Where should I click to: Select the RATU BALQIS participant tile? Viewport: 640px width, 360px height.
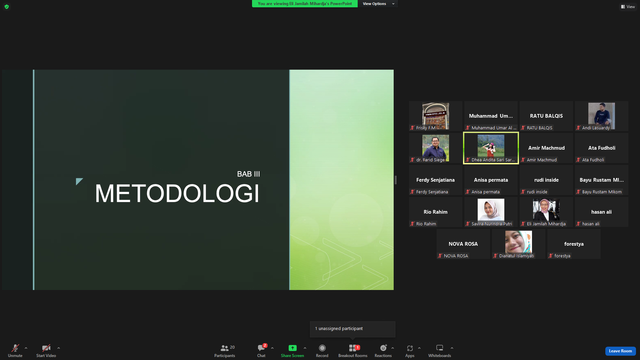pos(546,116)
